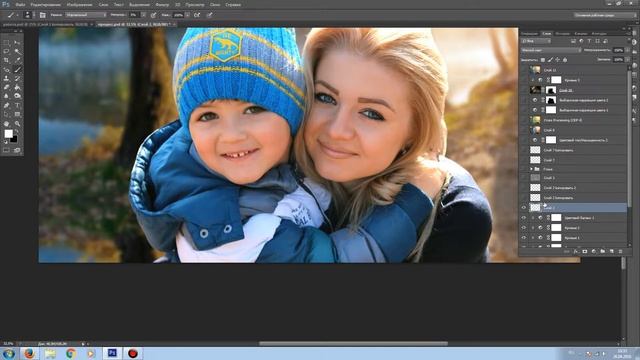The width and height of the screenshot is (640, 360).
Task: Select the Paint Bucket tool
Action: pos(17,87)
